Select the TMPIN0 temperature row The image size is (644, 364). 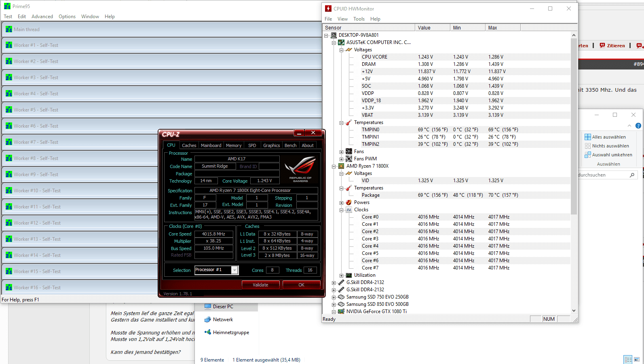[x=465, y=130]
